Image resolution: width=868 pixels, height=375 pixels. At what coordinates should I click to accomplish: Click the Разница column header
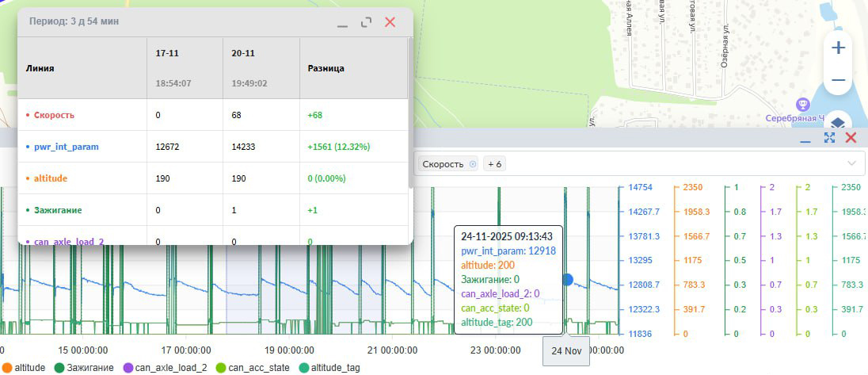(325, 68)
